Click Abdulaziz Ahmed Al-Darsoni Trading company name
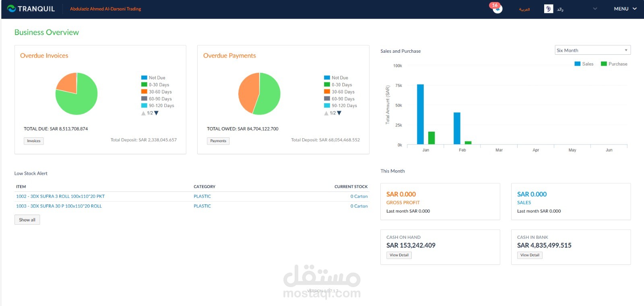 [x=105, y=9]
